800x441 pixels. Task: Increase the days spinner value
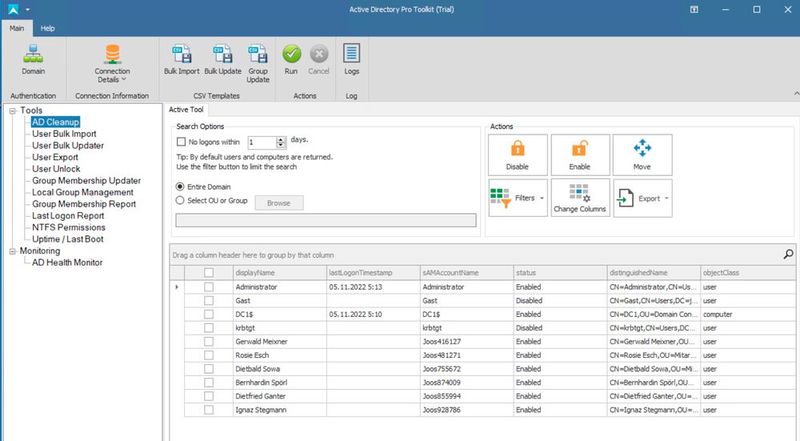(281, 139)
